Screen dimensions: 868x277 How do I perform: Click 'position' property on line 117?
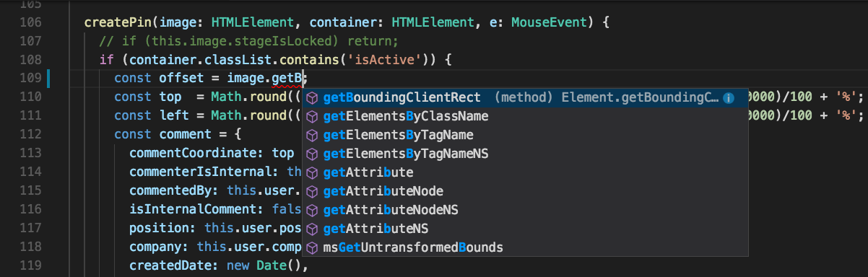159,229
